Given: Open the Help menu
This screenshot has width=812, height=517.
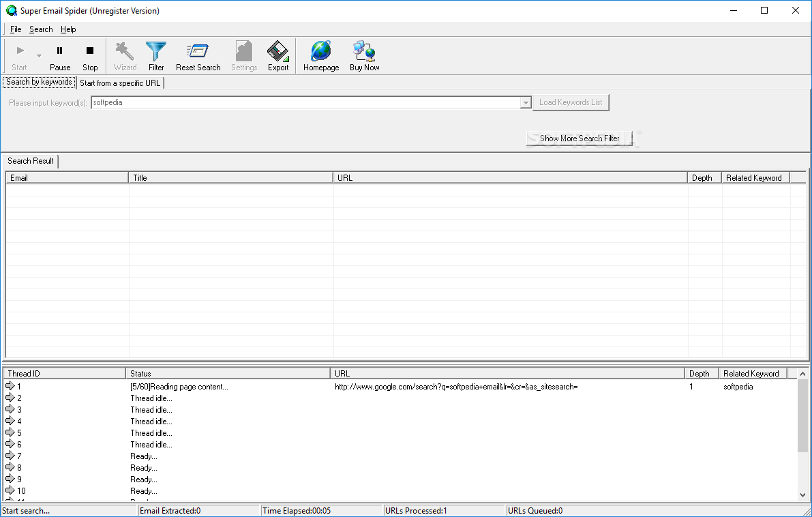Looking at the screenshot, I should (x=68, y=29).
